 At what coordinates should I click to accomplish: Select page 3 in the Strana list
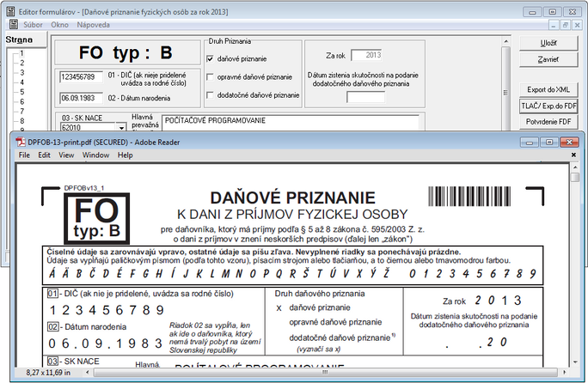pos(21,70)
